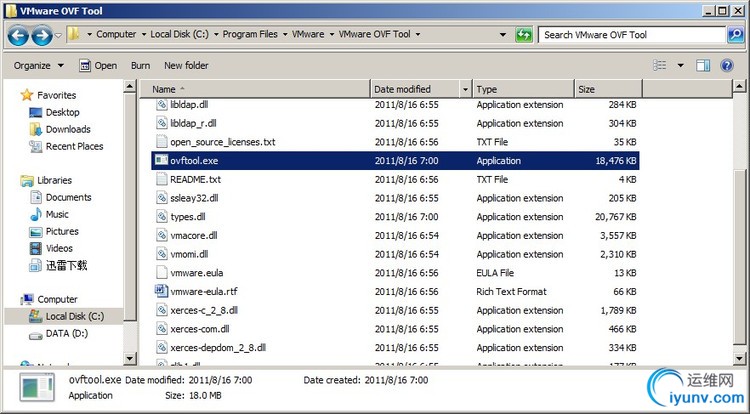Select Favorites in navigation pane

click(x=48, y=95)
